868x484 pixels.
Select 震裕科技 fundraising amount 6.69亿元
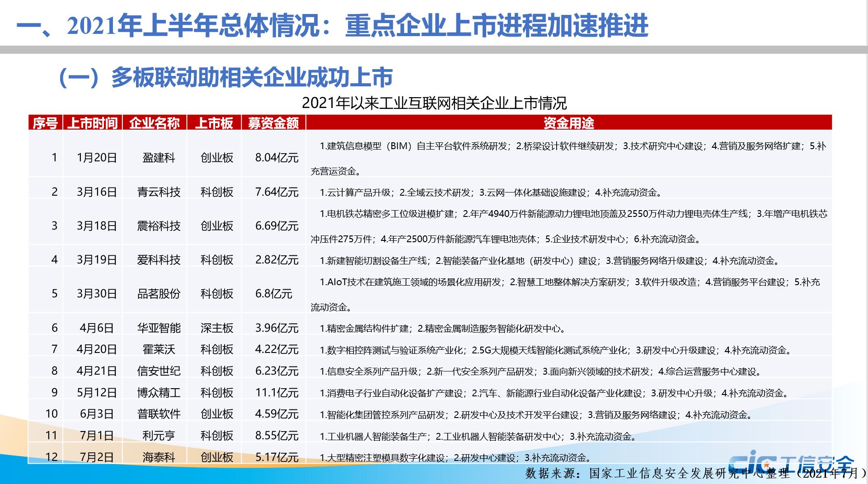point(277,226)
